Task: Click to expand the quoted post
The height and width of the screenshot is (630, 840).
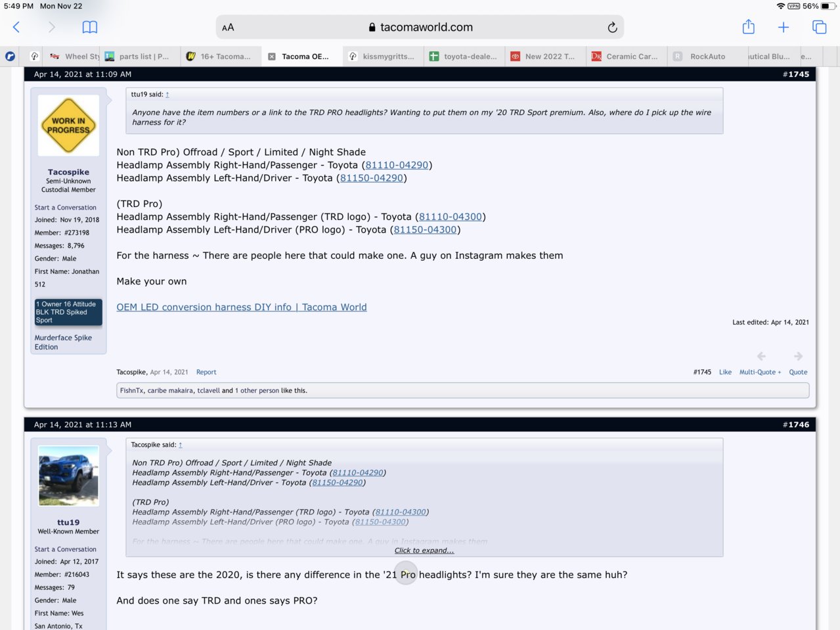Action: pos(424,551)
